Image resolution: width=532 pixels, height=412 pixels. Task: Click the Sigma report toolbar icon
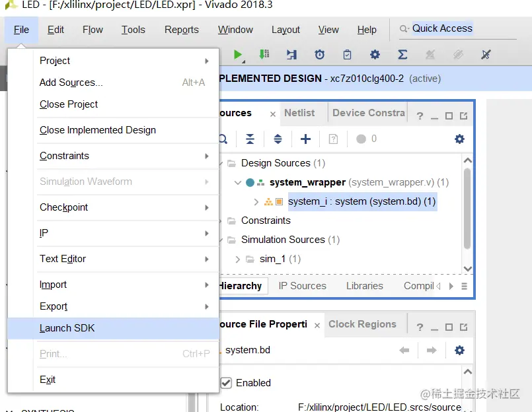(402, 55)
